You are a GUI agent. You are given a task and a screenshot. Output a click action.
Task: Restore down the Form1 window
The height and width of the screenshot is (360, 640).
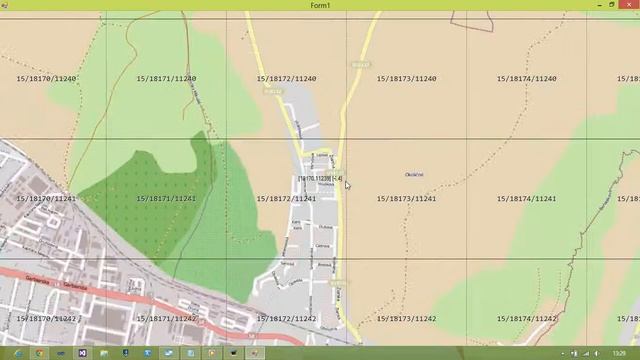pos(611,4)
